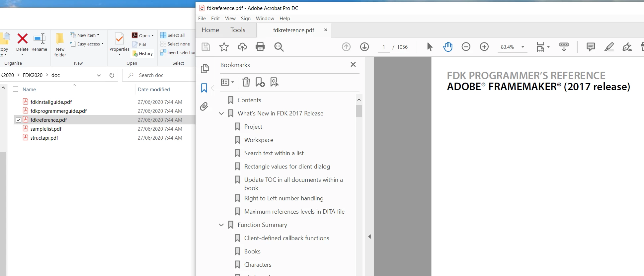644x276 pixels.
Task: Choose the Selection arrow tool
Action: 430,47
